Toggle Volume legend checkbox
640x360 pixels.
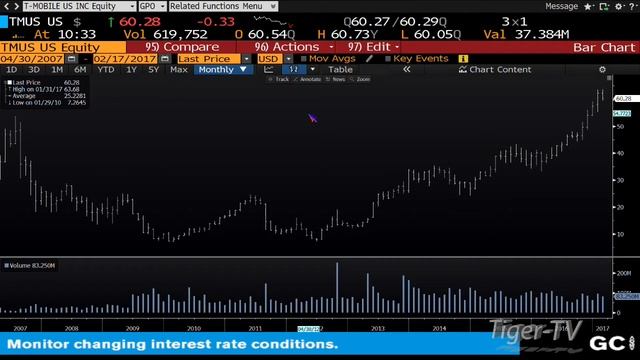pos(7,266)
